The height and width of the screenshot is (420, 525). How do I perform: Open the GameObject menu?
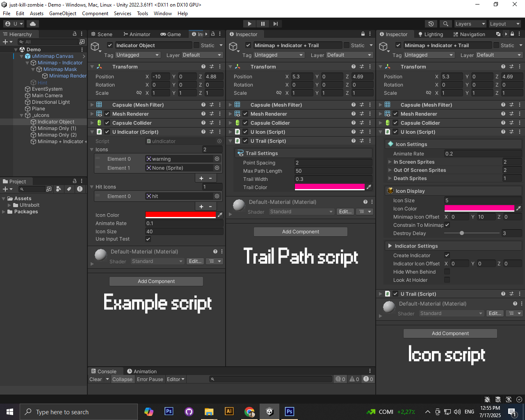click(63, 14)
